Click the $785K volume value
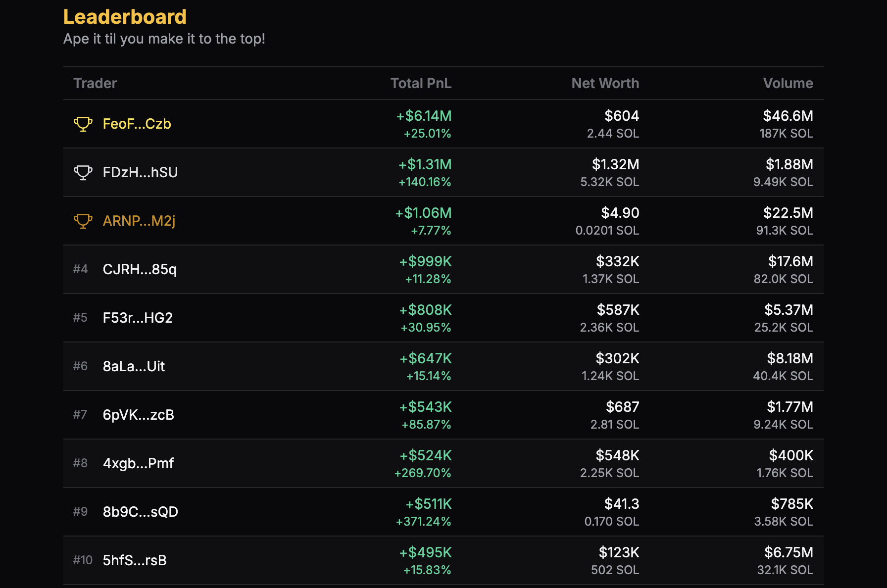Viewport: 887px width, 588px height. pyautogui.click(x=792, y=504)
